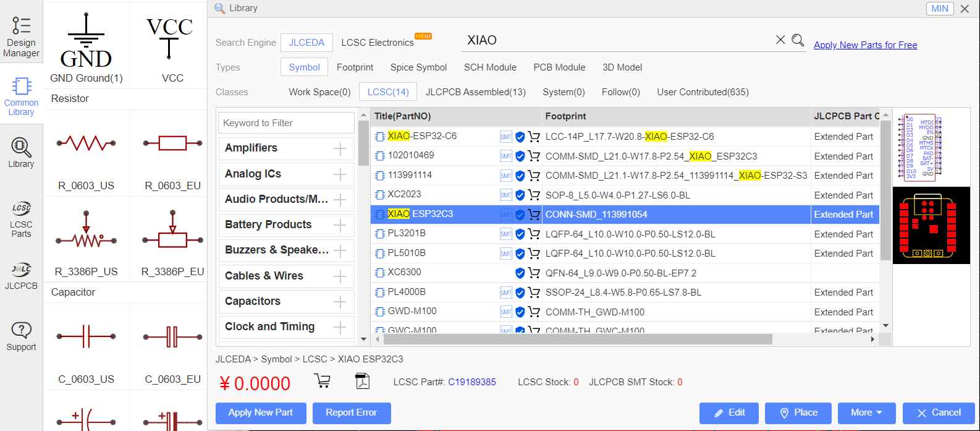
Task: Open the Support sidebar icon
Action: coord(21,336)
